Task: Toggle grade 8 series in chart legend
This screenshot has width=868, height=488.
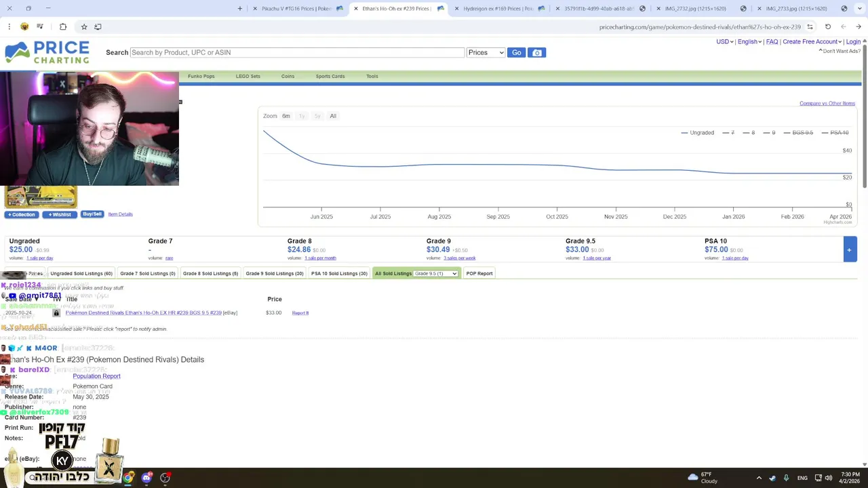Action: (749, 133)
